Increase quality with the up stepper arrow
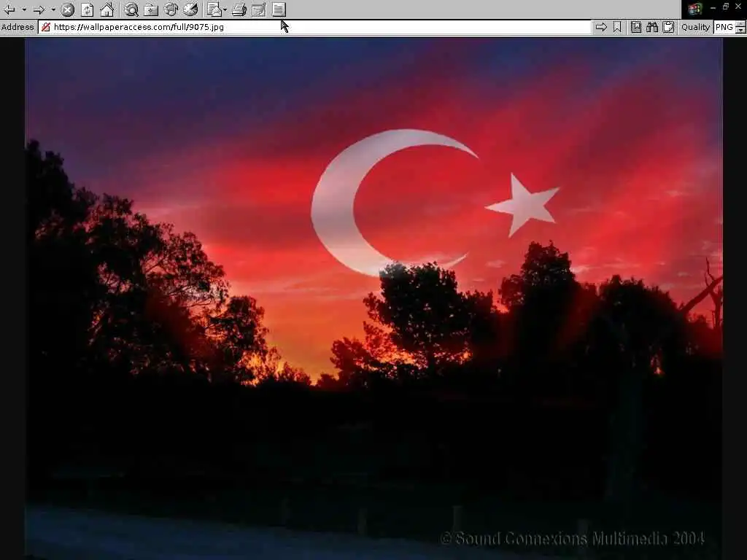747x560 pixels. 740,24
